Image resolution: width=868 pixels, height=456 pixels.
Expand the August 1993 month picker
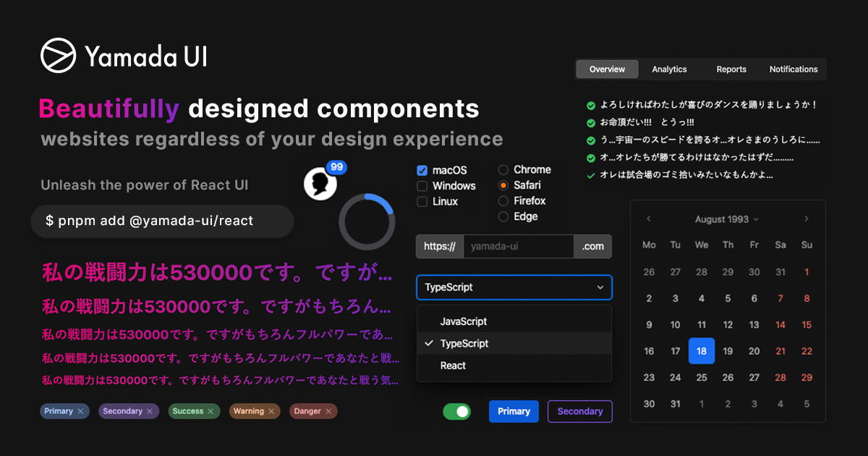click(727, 219)
